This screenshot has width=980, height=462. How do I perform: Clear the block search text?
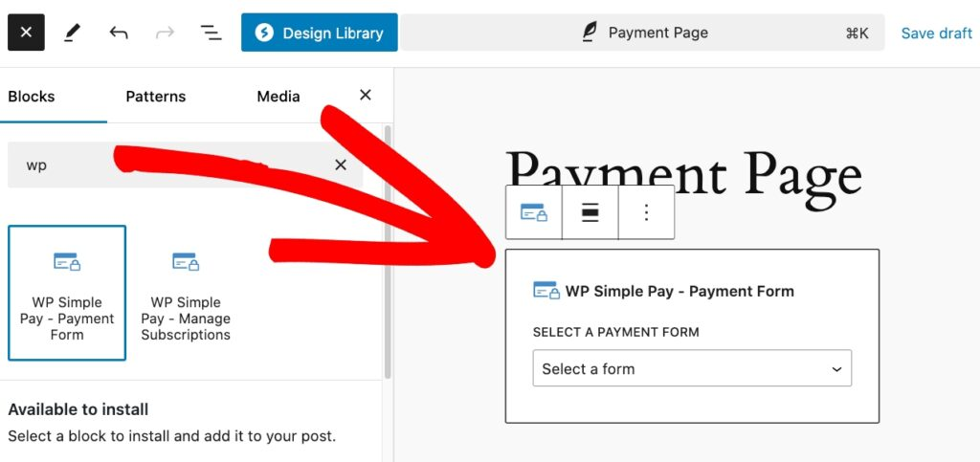point(340,165)
